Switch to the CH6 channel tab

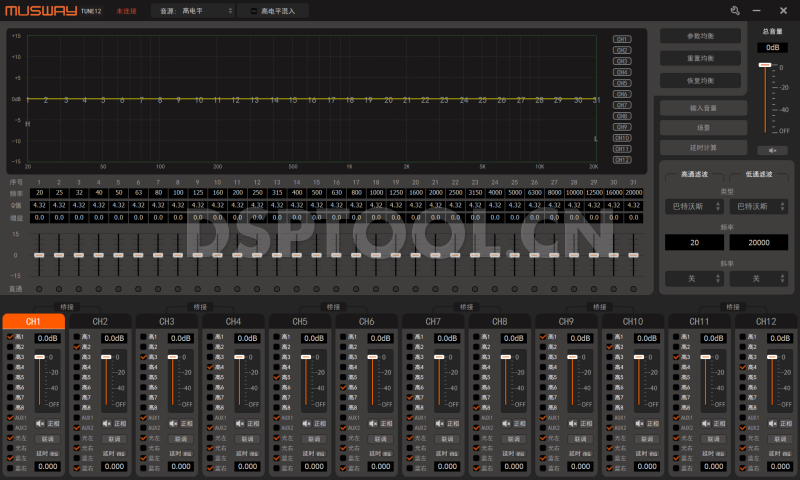coord(366,322)
